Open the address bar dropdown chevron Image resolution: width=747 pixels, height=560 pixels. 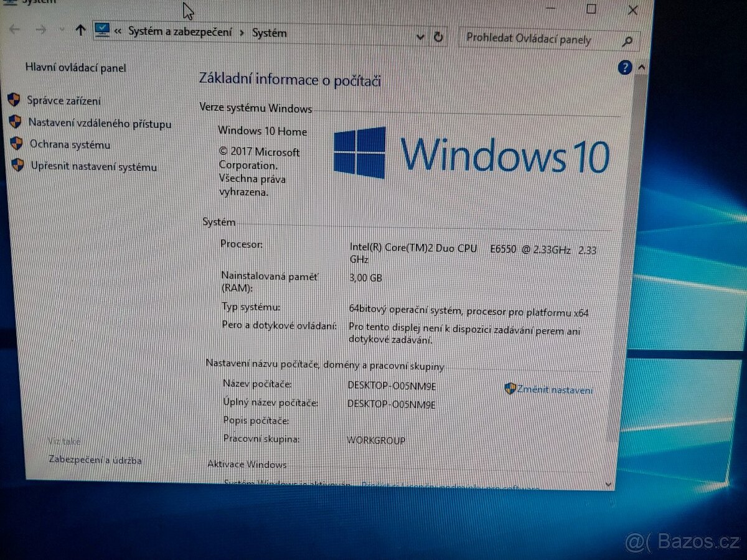(420, 37)
